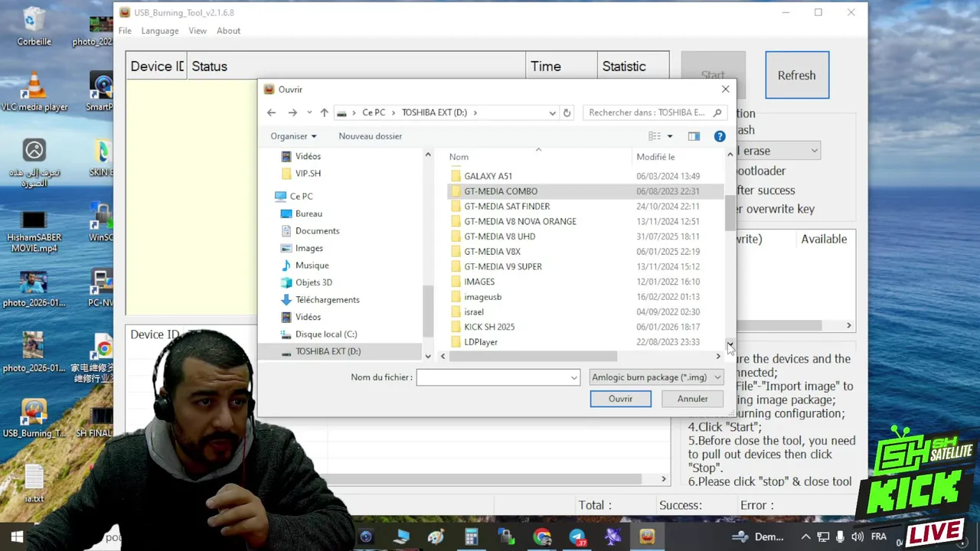Image resolution: width=980 pixels, height=551 pixels.
Task: Sort by the Modifié le column header
Action: pos(655,157)
